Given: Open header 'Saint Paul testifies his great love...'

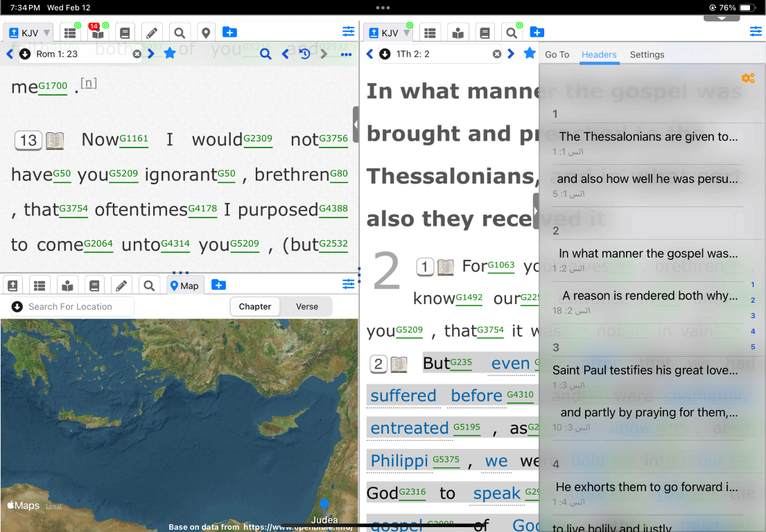Looking at the screenshot, I should 645,371.
